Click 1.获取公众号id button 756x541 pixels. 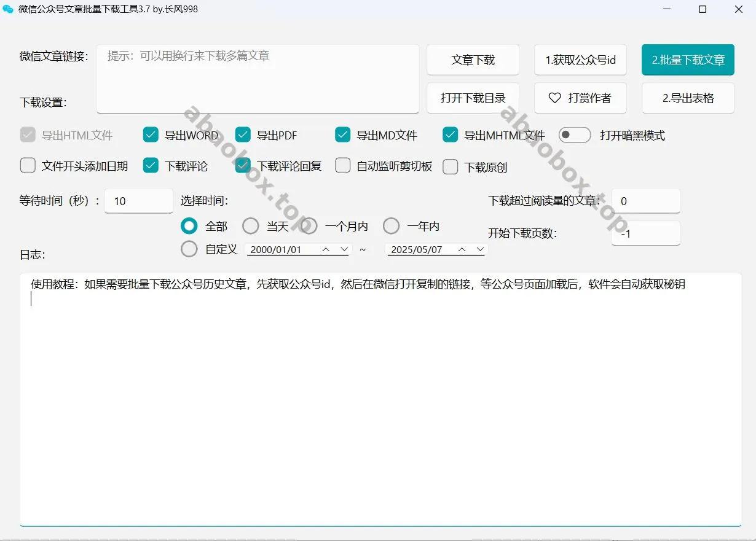(580, 60)
